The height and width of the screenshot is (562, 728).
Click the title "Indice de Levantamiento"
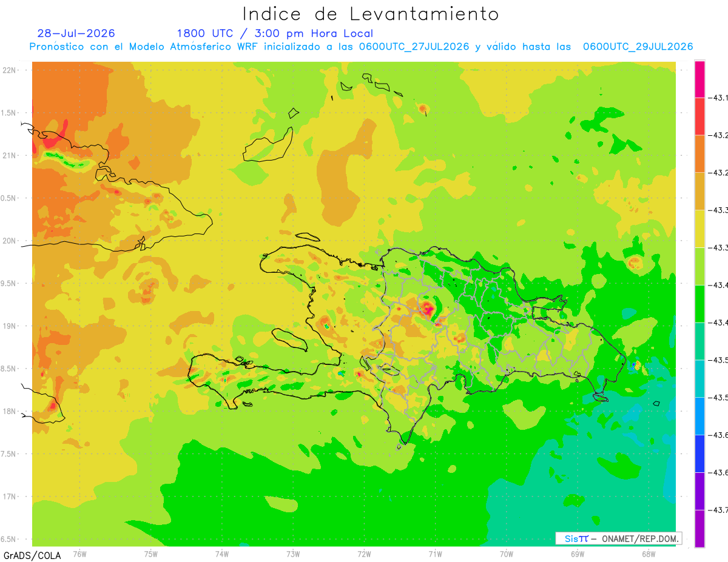[371, 14]
